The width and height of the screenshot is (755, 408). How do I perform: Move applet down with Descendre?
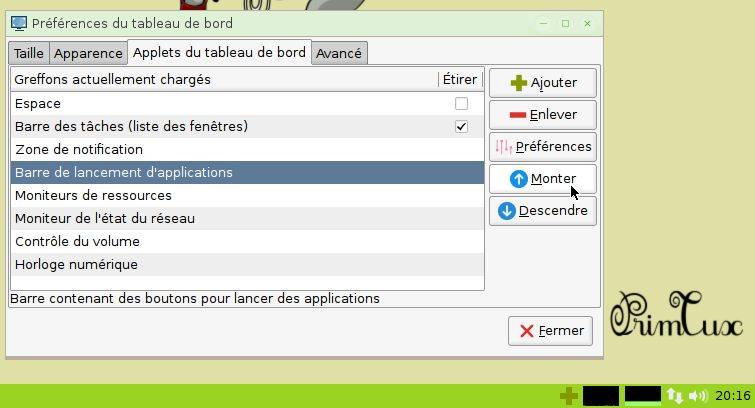(x=543, y=211)
